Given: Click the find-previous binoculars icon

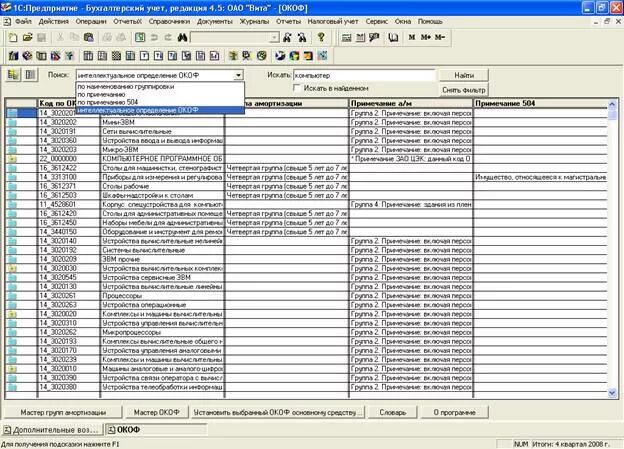Looking at the screenshot, I should [287, 37].
